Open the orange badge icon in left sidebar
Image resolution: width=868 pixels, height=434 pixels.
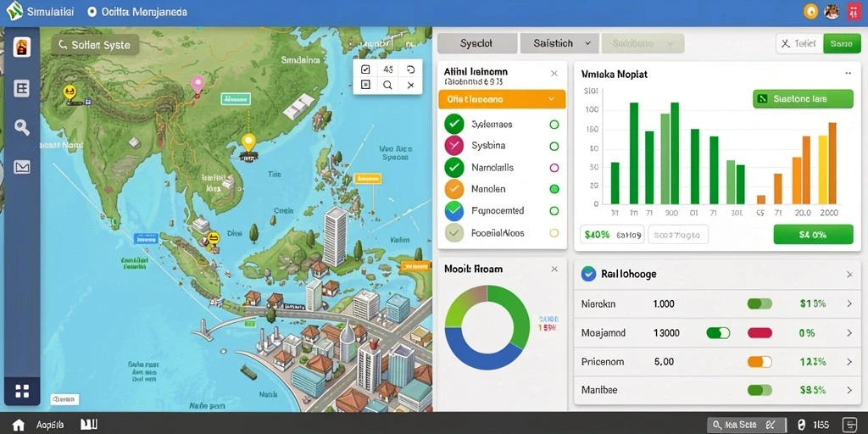pyautogui.click(x=21, y=48)
